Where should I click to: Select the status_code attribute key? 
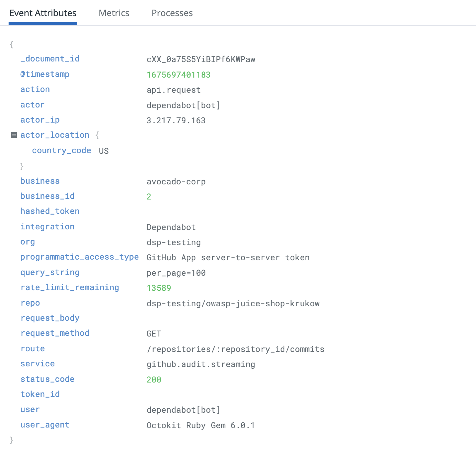(x=47, y=379)
